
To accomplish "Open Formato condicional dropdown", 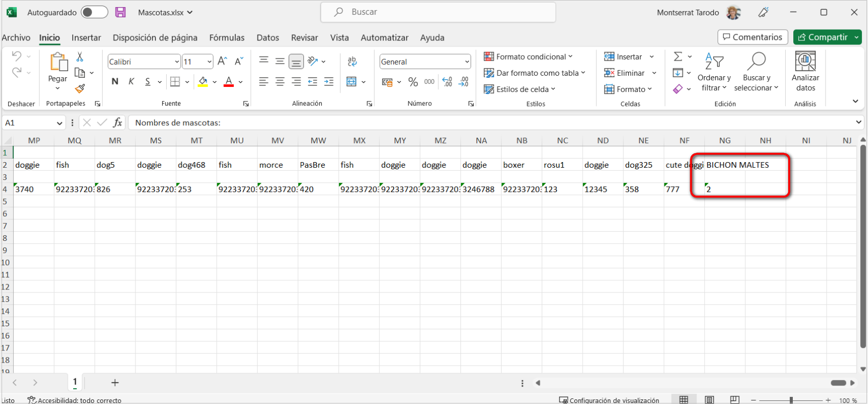I will [528, 57].
